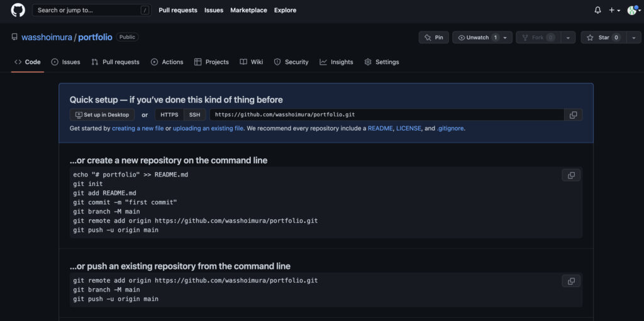644x321 pixels.
Task: Switch to the Issues tab
Action: [x=65, y=62]
